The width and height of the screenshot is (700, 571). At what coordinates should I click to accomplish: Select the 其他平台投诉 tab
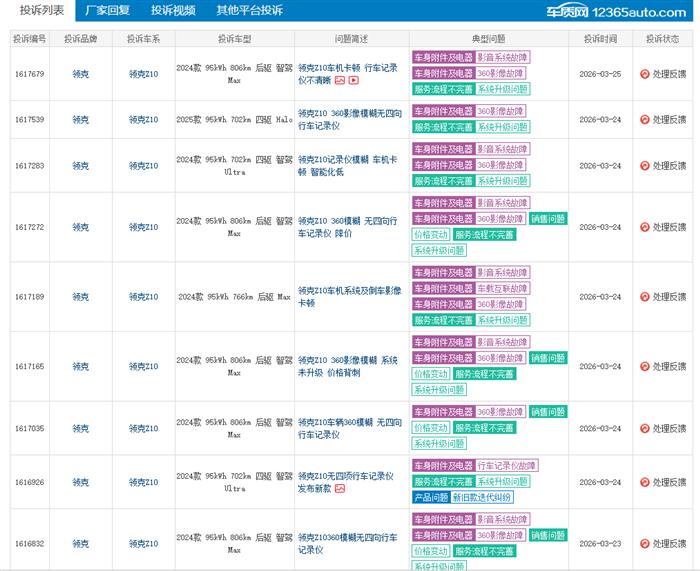click(249, 11)
